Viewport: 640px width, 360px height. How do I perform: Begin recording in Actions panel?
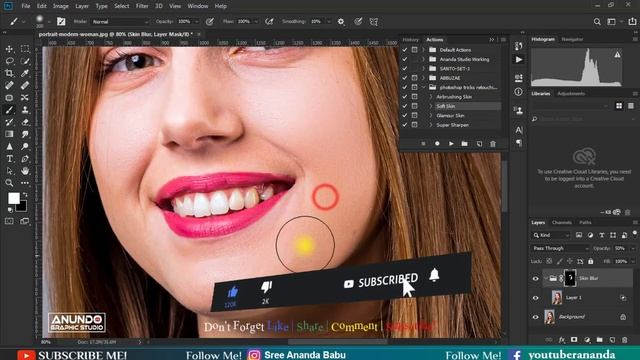[437, 144]
